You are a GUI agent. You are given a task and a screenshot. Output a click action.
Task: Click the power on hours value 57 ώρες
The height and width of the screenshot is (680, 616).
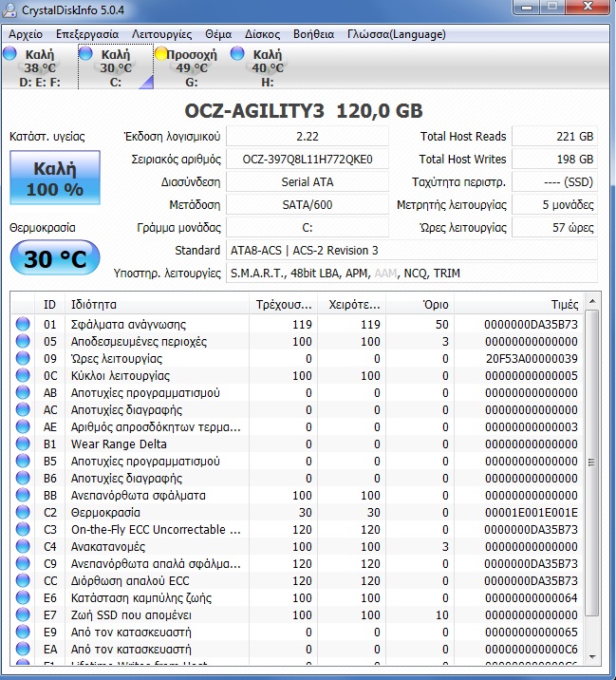pyautogui.click(x=555, y=228)
